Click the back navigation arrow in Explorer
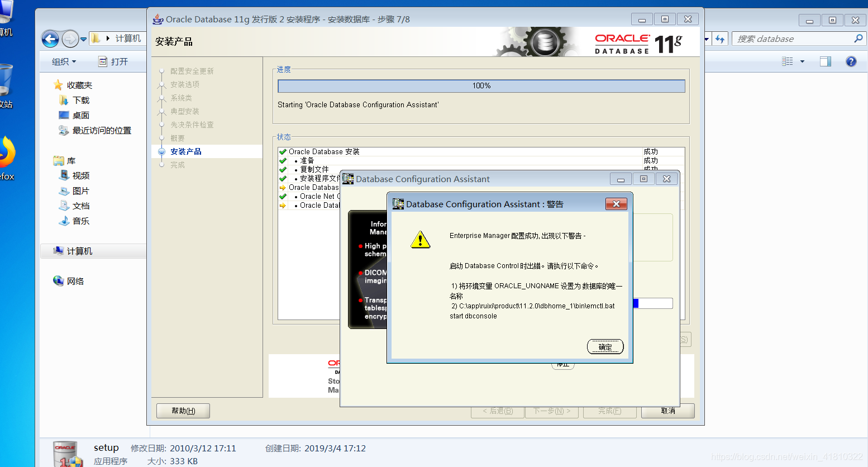 point(50,39)
